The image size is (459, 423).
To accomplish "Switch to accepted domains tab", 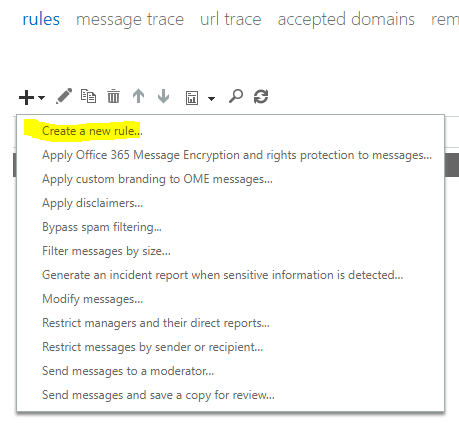I will point(346,19).
